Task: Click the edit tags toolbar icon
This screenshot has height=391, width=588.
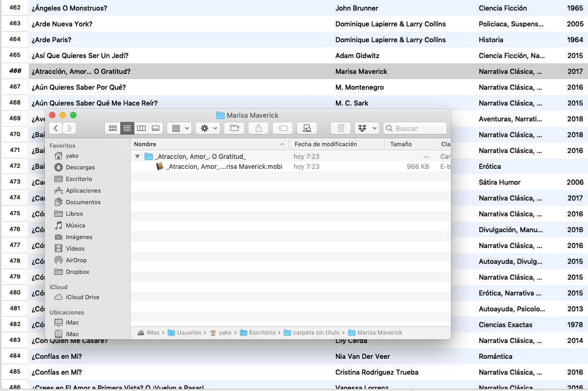Action: tap(283, 128)
